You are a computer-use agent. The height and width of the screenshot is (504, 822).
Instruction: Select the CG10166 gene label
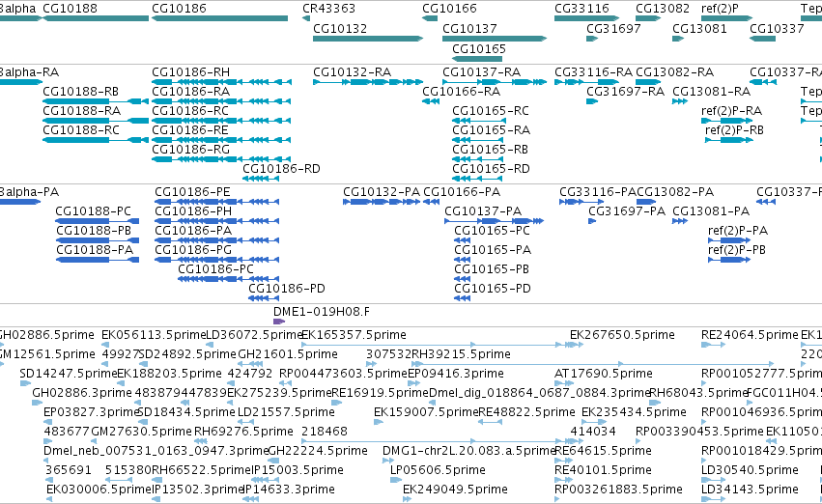pos(449,9)
